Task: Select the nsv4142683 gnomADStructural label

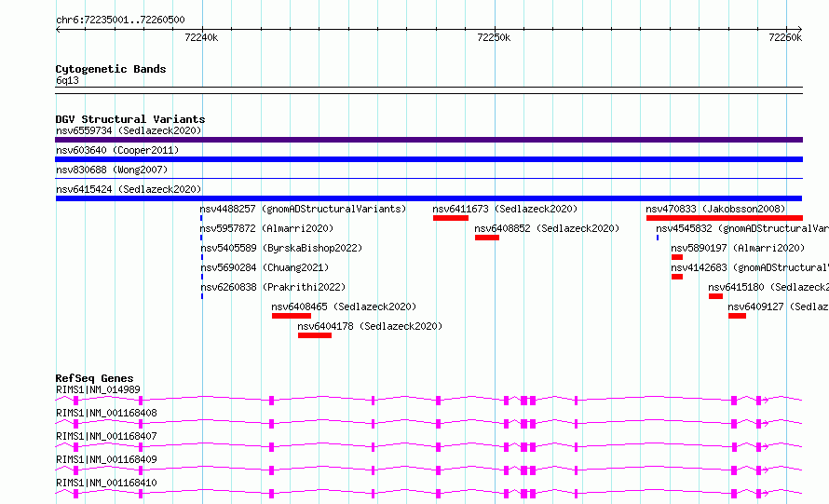Action: point(750,267)
